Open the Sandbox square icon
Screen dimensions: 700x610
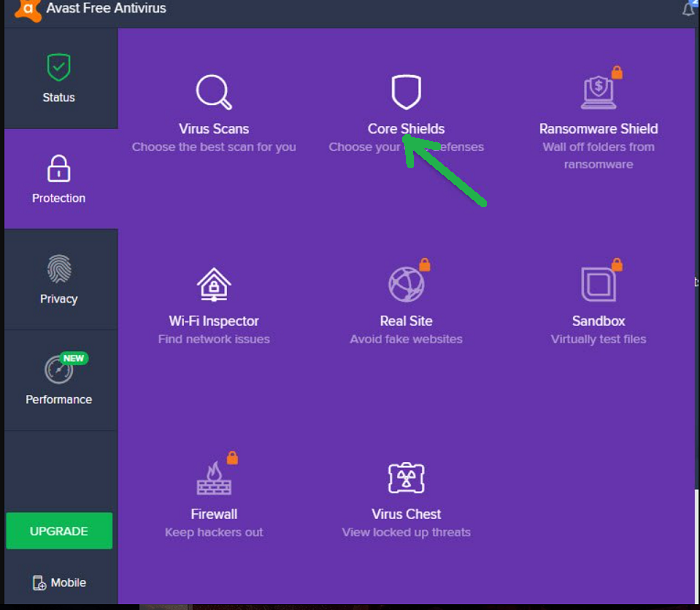click(x=598, y=284)
